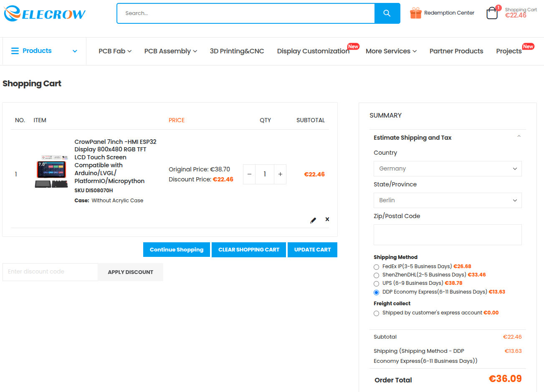Click Apply Discount button
The height and width of the screenshot is (392, 544).
(x=131, y=272)
